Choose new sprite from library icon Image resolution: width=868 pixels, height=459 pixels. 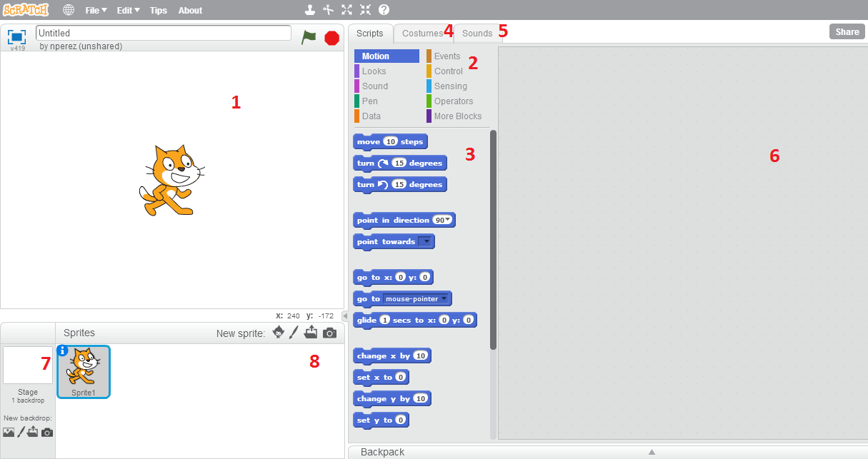pyautogui.click(x=279, y=333)
